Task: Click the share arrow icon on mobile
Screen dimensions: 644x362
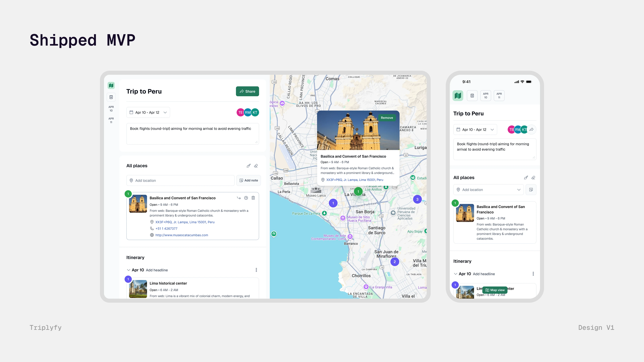Action: pos(531,129)
